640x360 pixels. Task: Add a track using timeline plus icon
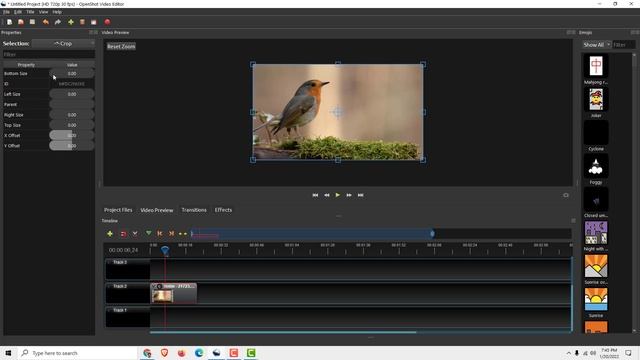pos(110,233)
